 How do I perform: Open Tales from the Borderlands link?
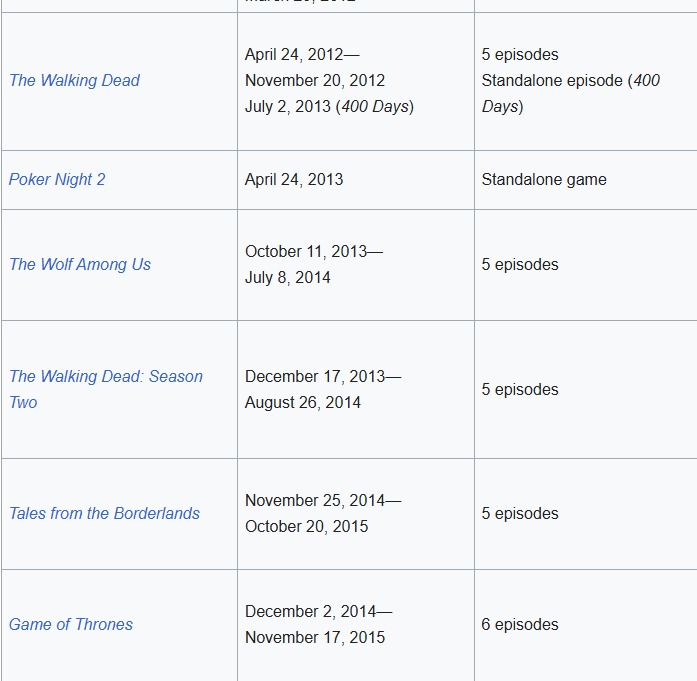(104, 513)
